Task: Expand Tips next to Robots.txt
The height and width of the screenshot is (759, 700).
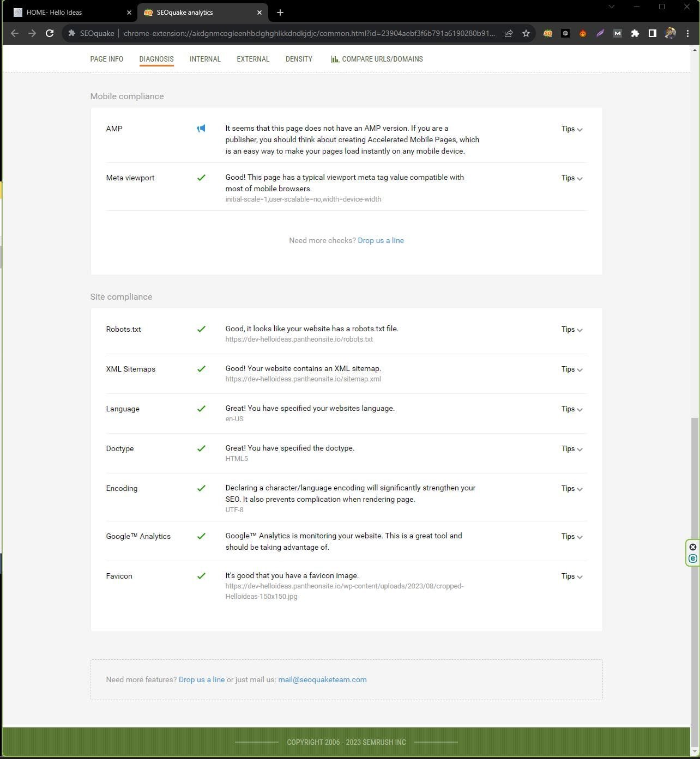Action: 571,330
